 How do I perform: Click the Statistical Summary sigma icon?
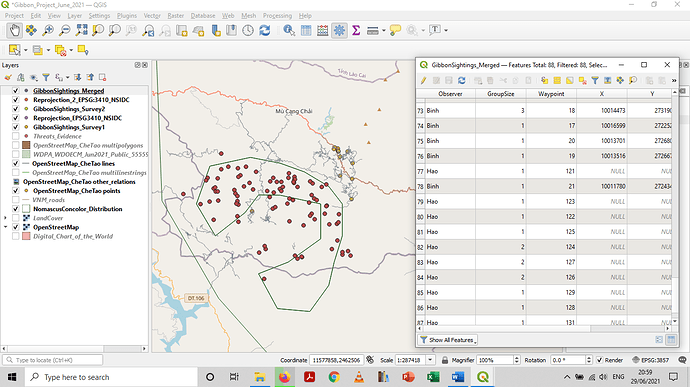pyautogui.click(x=356, y=30)
